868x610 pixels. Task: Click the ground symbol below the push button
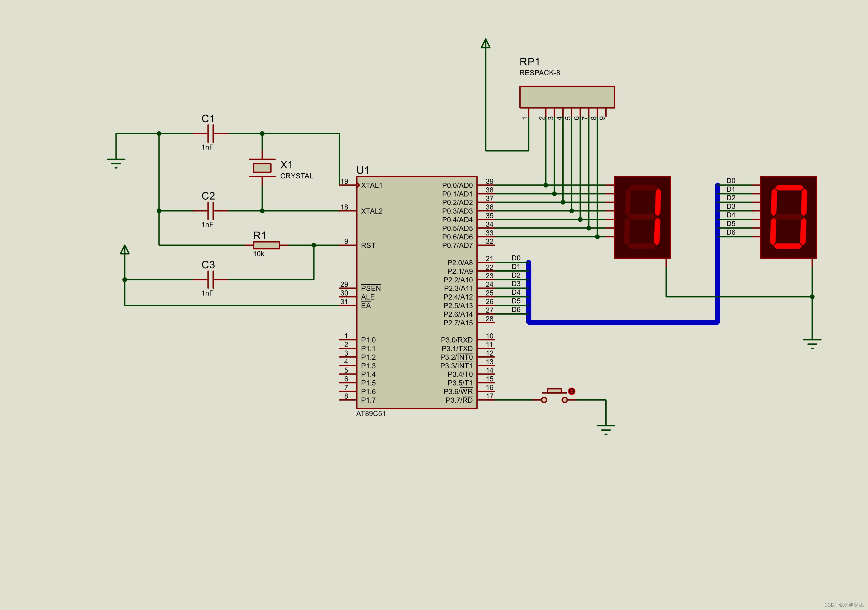[606, 430]
